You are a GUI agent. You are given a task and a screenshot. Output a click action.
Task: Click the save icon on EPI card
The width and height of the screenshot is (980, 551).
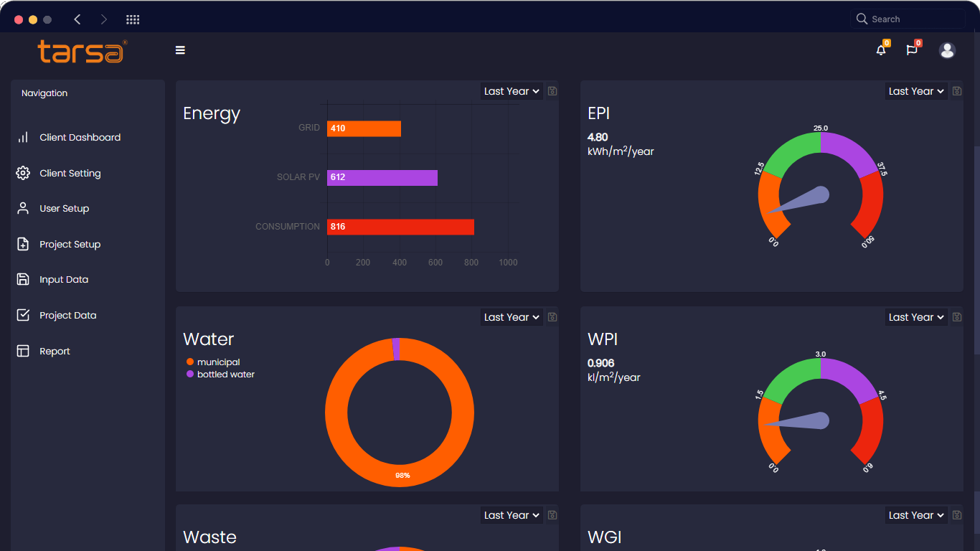(957, 91)
